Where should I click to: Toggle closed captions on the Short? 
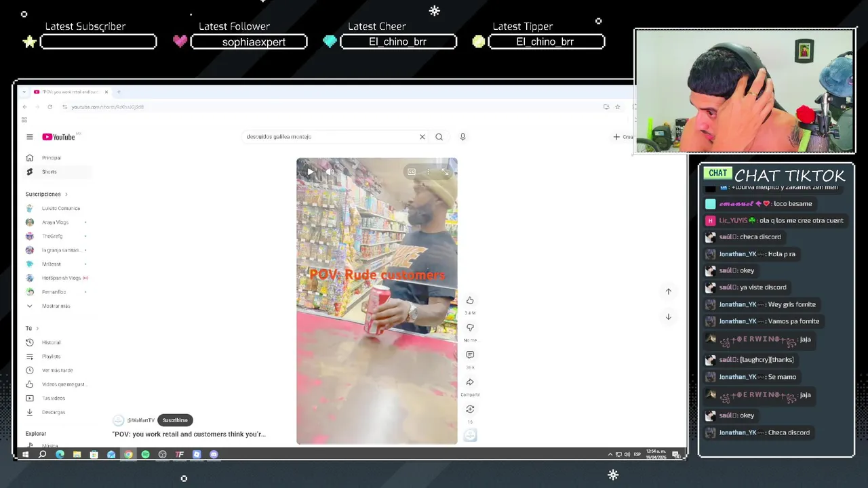pyautogui.click(x=411, y=171)
